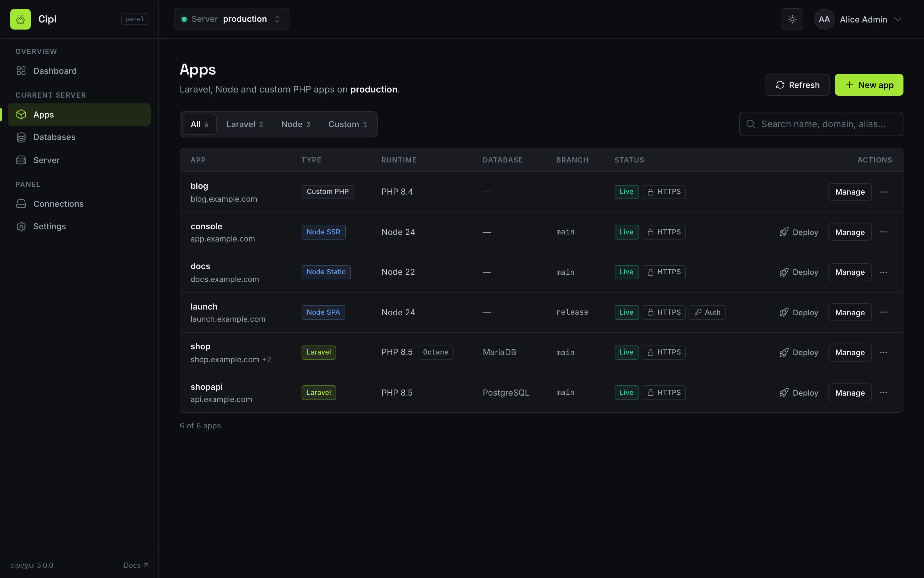Click the Auth badge on launch

click(707, 312)
